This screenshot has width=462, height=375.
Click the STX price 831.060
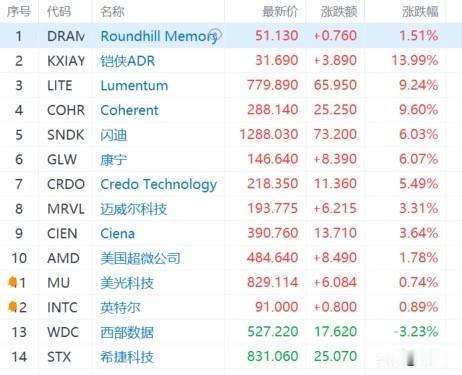tap(273, 356)
